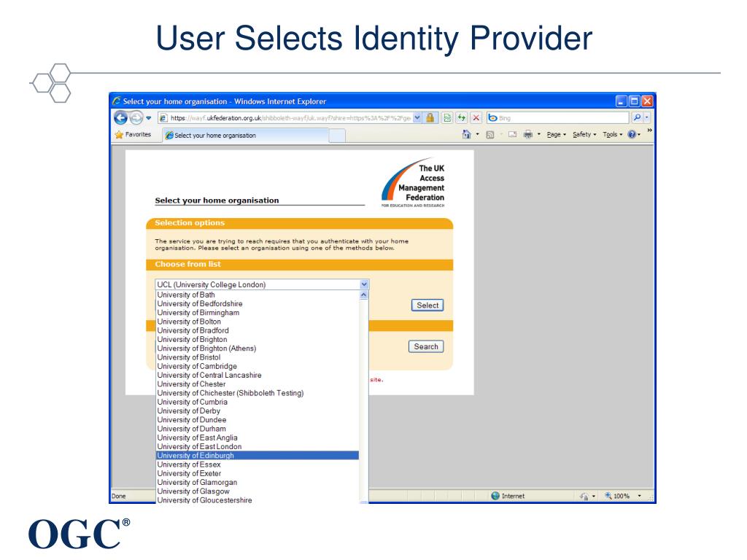Click the Select button
This screenshot has width=747, height=560.
[x=427, y=306]
